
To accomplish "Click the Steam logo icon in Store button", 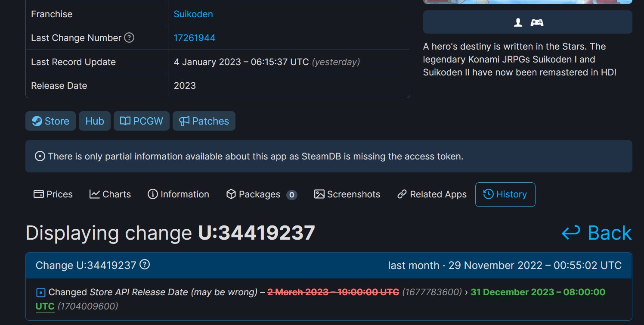I will coord(37,121).
